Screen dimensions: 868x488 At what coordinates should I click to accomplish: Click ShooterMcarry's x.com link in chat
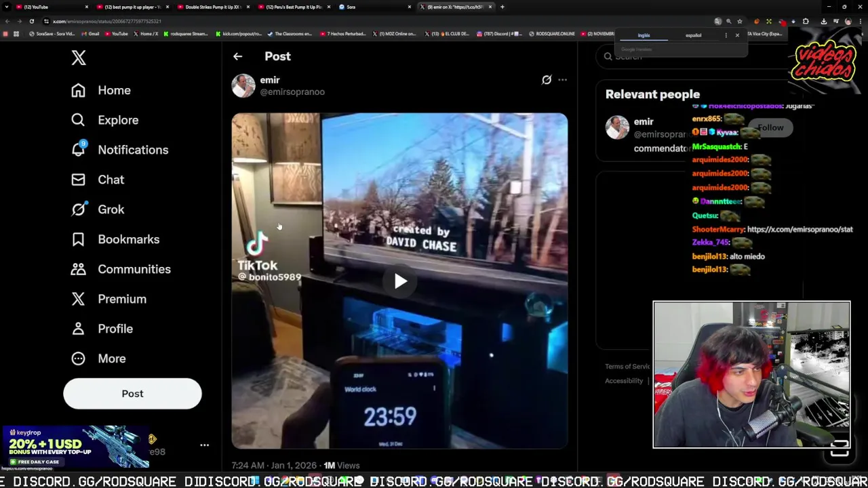tap(800, 230)
